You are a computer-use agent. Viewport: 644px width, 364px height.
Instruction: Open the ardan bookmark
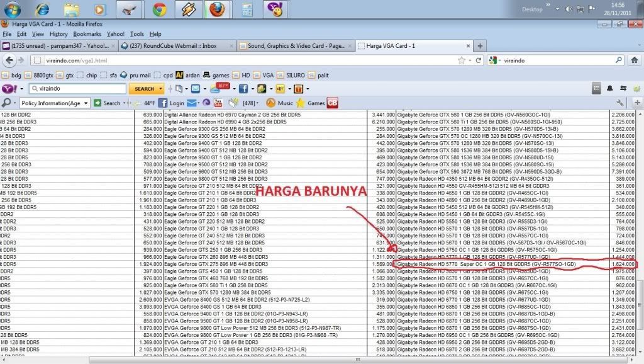pyautogui.click(x=187, y=76)
